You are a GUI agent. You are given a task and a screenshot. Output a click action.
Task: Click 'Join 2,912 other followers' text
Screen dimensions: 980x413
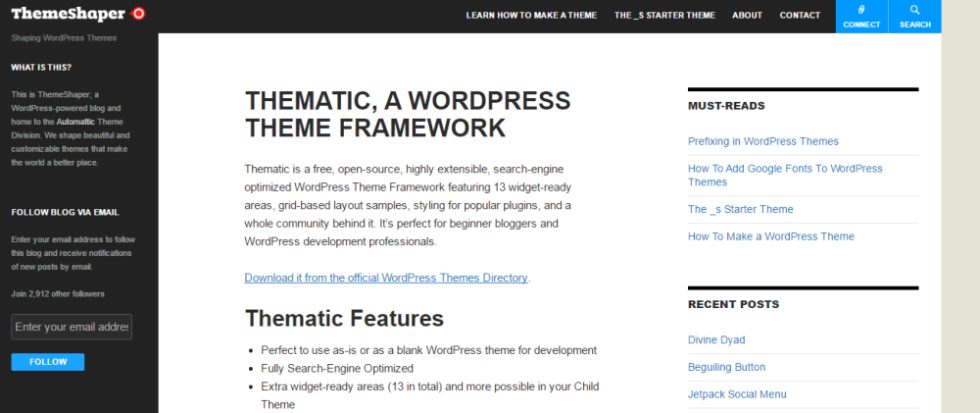coord(58,294)
